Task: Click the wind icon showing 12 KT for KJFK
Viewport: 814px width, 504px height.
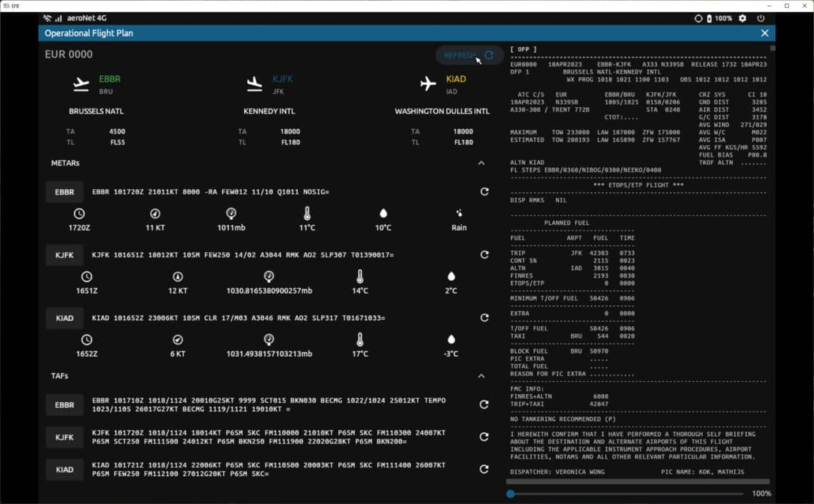Action: click(x=178, y=276)
